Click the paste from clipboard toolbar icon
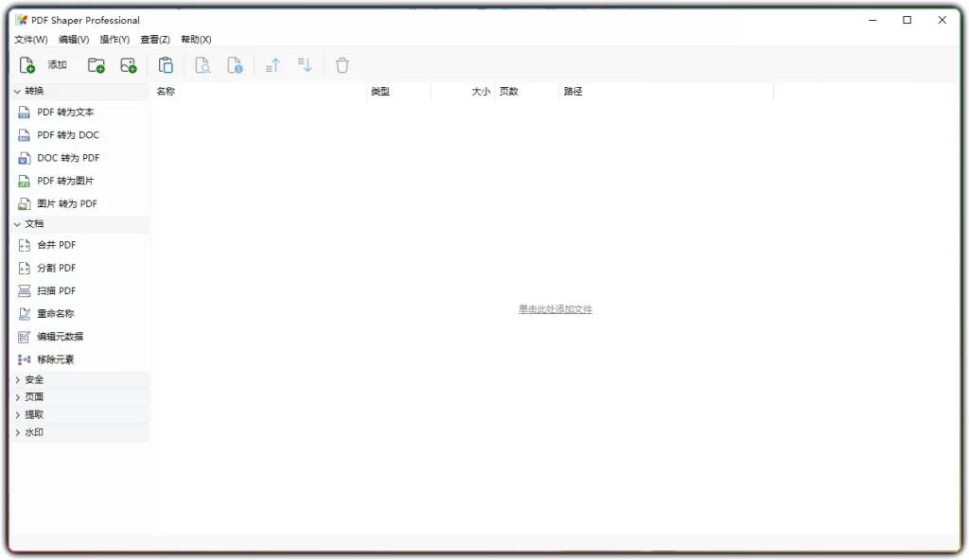 tap(166, 64)
